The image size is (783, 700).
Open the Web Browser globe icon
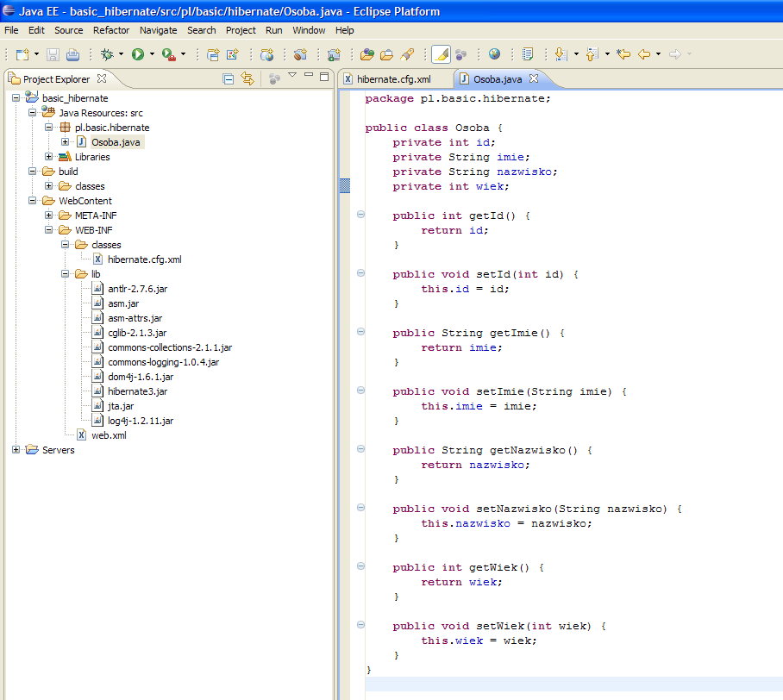(494, 54)
